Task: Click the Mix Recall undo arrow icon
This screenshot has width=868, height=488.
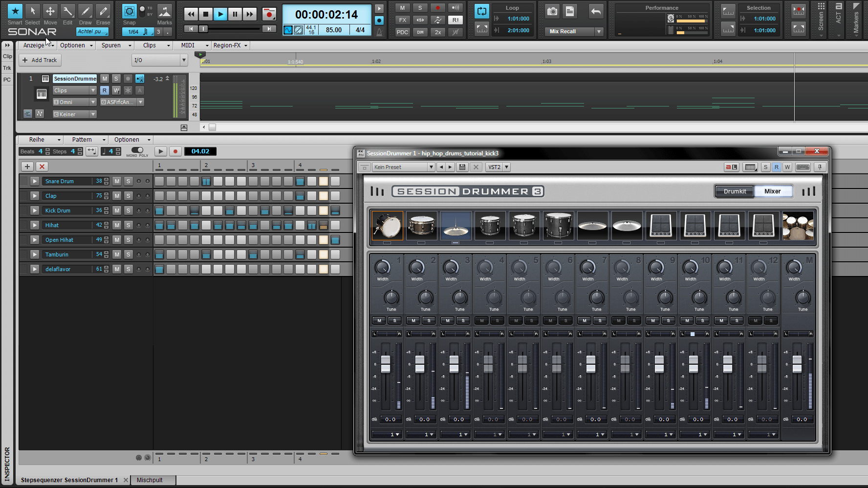Action: point(595,11)
